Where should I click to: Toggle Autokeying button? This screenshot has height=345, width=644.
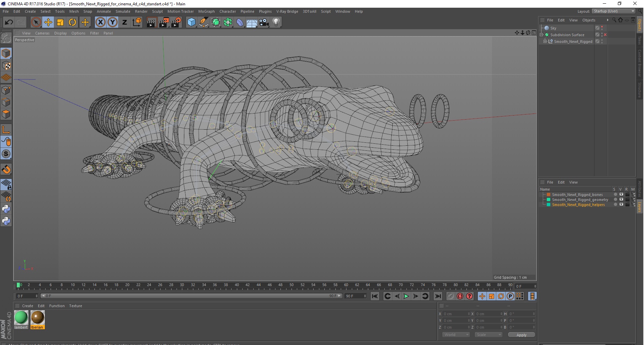(460, 296)
